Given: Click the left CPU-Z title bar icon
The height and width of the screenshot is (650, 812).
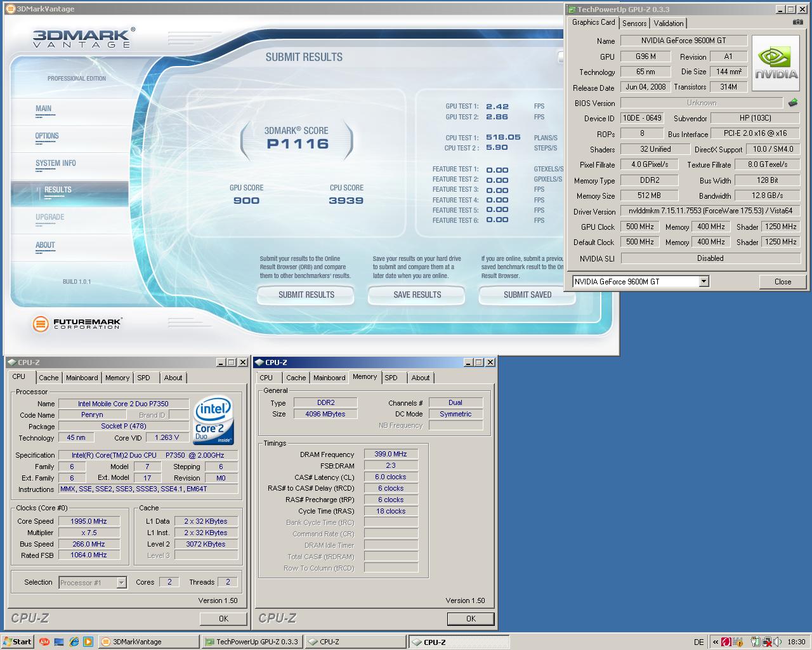Looking at the screenshot, I should click(x=12, y=362).
